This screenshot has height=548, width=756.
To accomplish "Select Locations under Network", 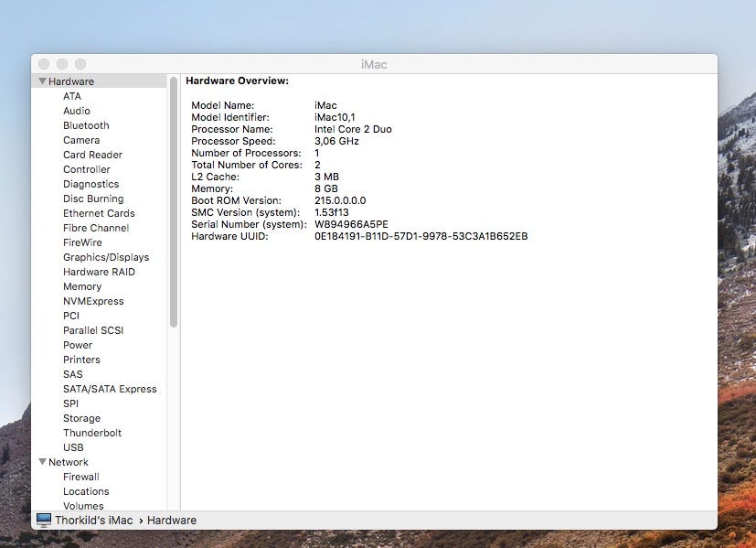I will click(86, 491).
